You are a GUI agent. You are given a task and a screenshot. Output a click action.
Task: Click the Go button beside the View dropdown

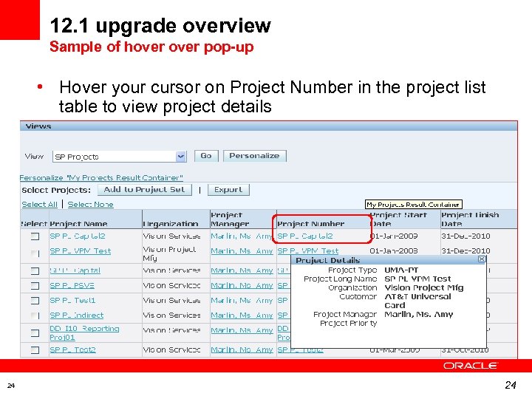click(x=206, y=156)
